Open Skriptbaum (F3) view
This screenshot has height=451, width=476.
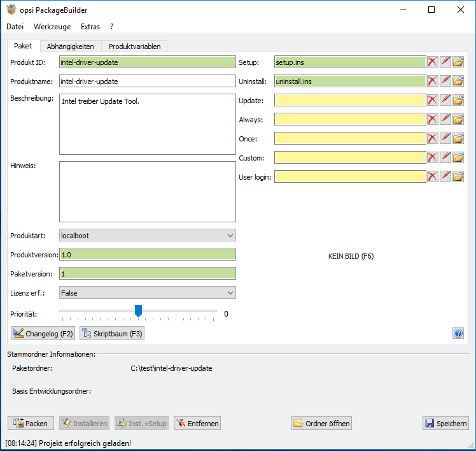112,333
